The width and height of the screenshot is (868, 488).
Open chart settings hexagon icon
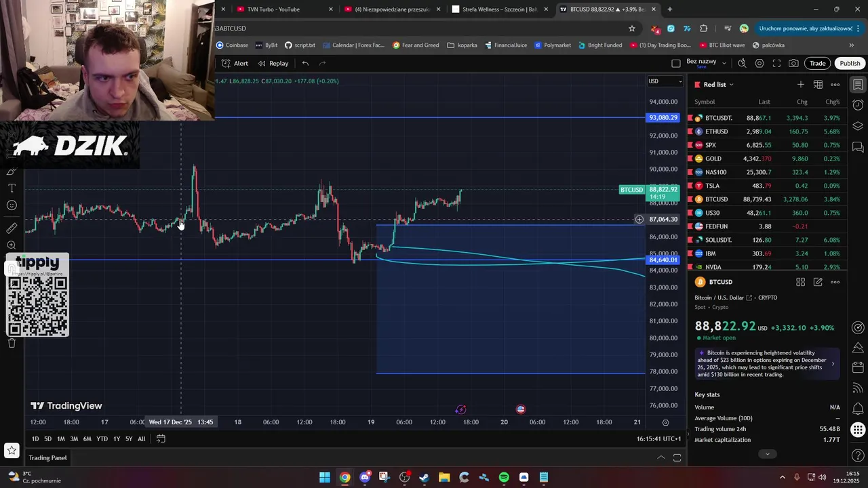pos(759,63)
